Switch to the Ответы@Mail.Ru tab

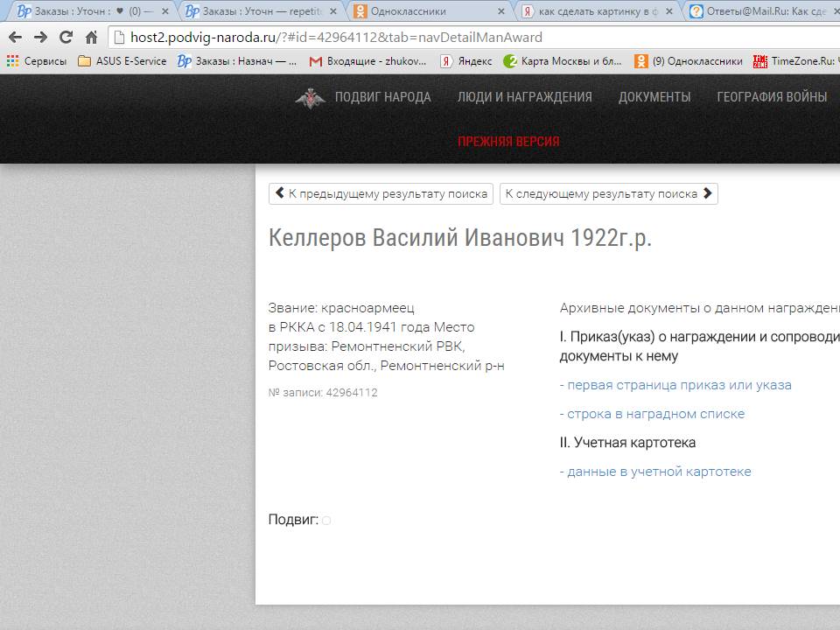pos(759,11)
